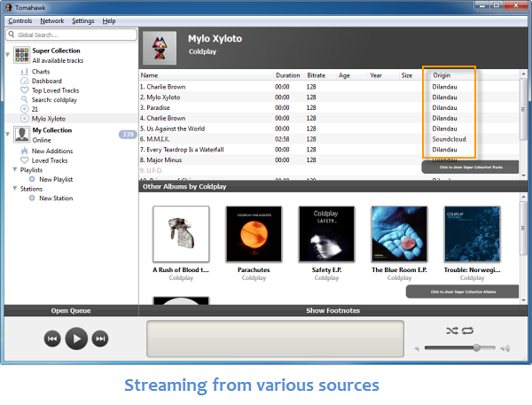Open the Controls menu
The width and height of the screenshot is (532, 405).
pos(20,21)
